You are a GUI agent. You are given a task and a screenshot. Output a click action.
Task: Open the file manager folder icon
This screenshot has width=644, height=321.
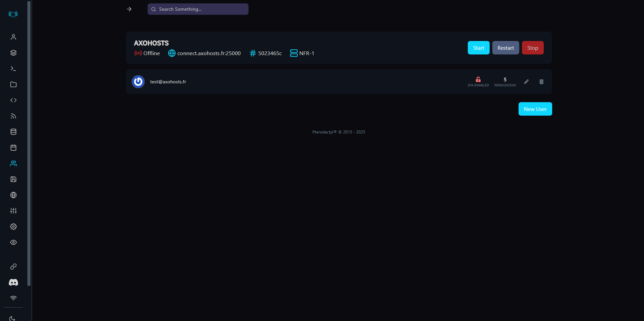(x=13, y=84)
